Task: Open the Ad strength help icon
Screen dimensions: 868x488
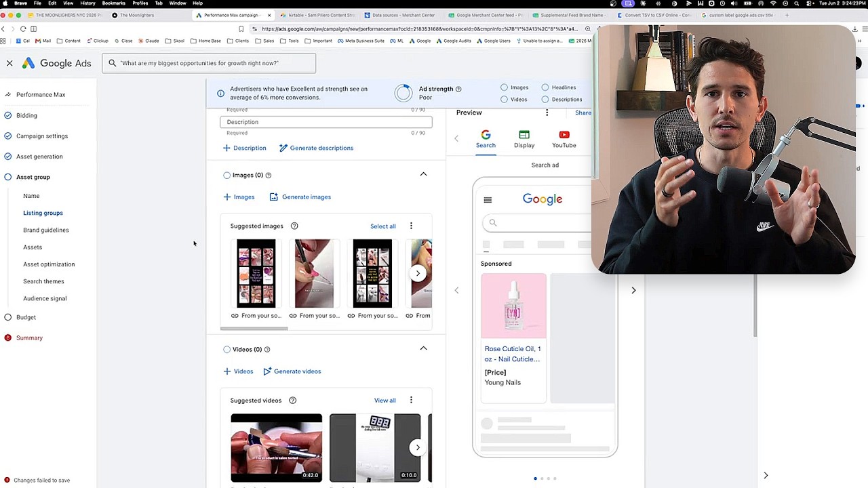Action: (x=458, y=89)
